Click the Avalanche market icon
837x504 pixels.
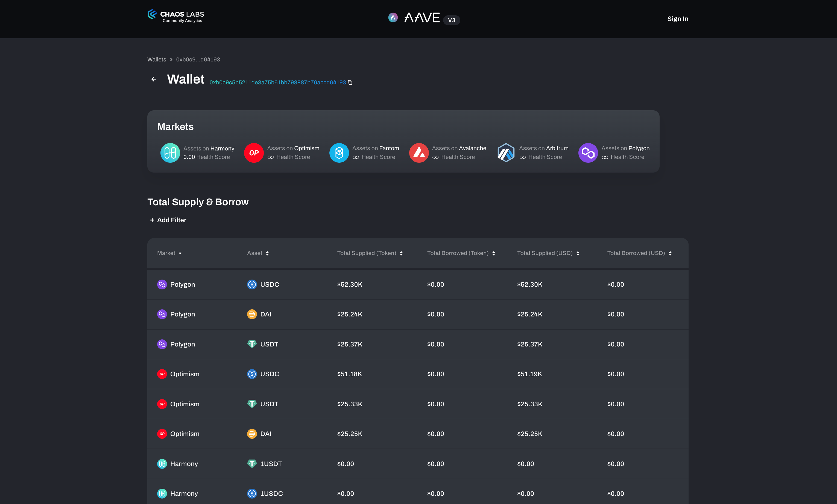tap(419, 153)
